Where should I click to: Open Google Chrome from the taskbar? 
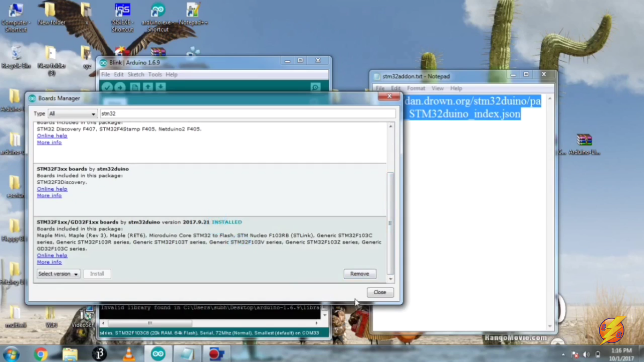click(x=41, y=353)
